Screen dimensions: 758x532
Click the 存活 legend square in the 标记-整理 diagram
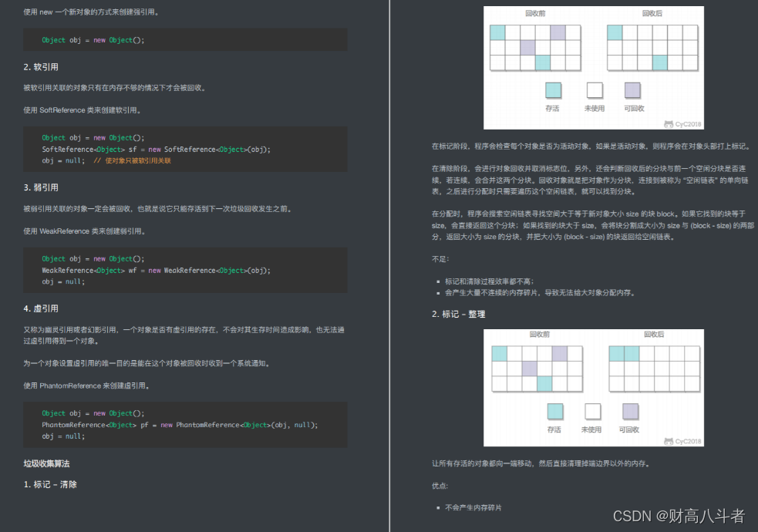[x=555, y=411]
